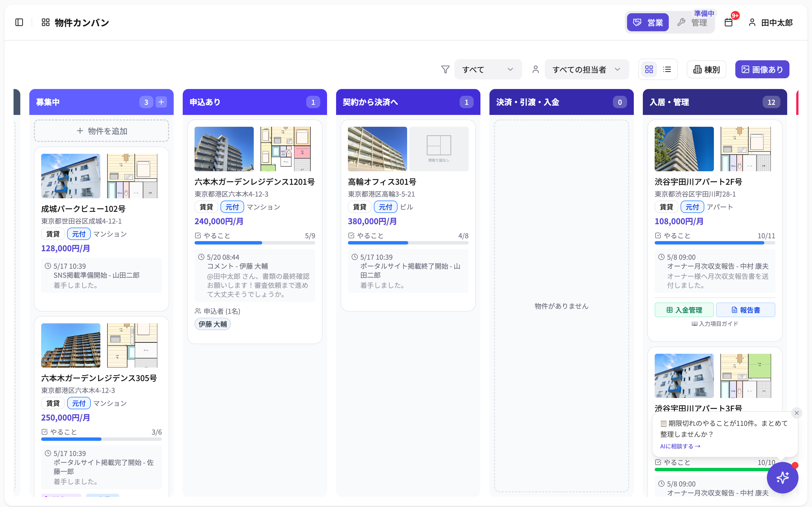
Task: Switch to grid card view
Action: point(649,69)
